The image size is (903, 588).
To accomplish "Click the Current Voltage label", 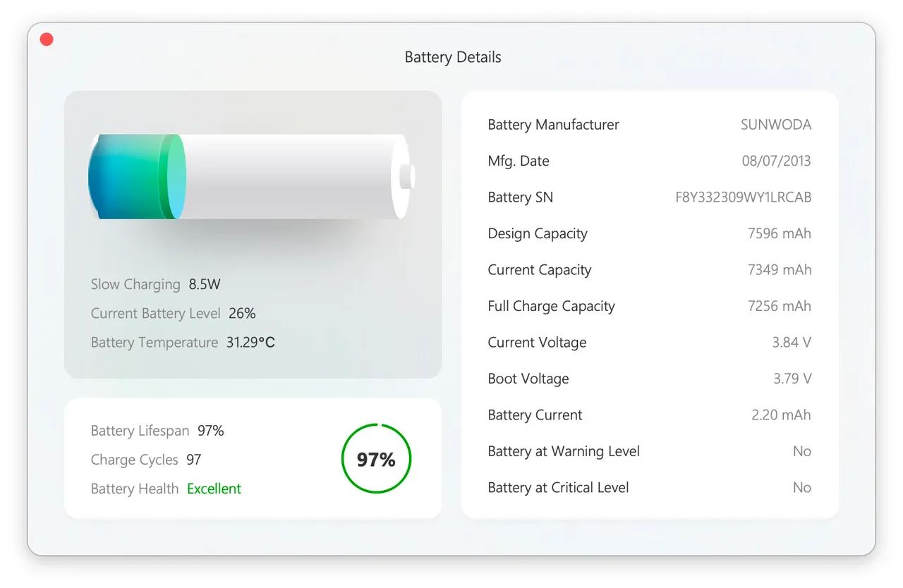I will 537,343.
